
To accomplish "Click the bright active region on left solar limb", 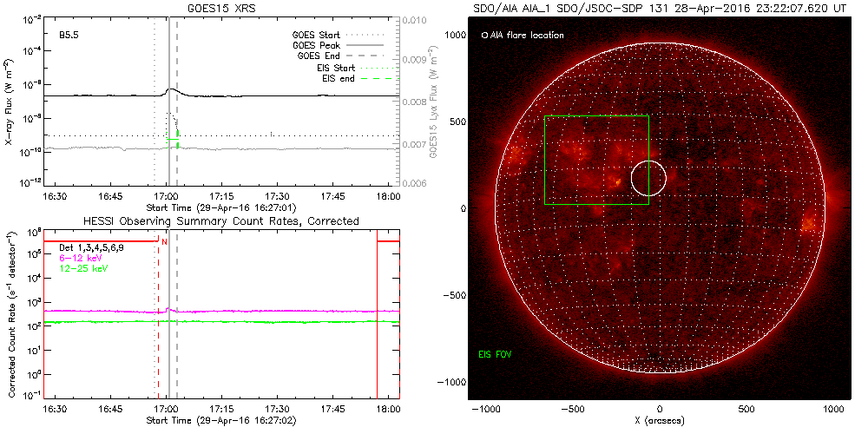I will pos(519,155).
